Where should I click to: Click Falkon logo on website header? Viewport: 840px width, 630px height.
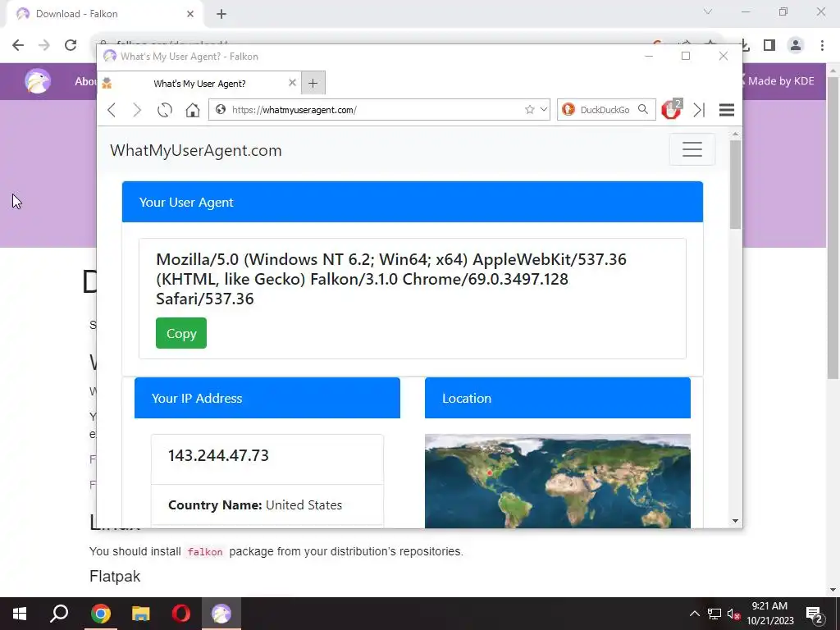tap(38, 81)
